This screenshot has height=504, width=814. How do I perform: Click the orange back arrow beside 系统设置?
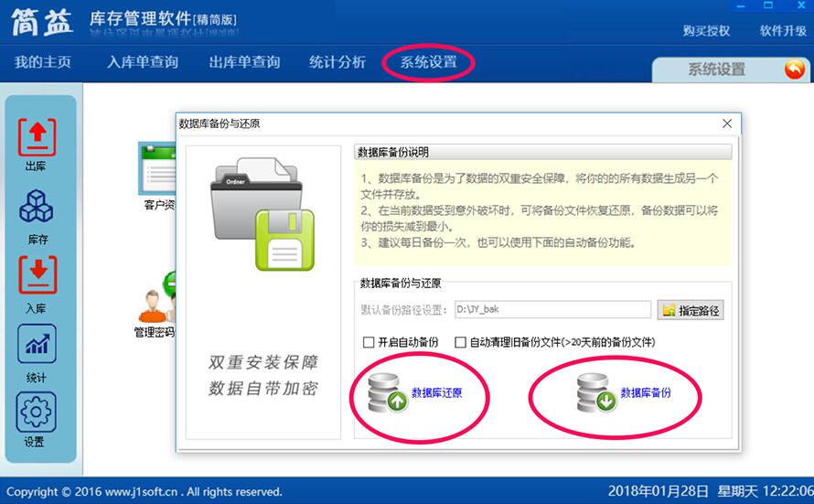coord(794,69)
